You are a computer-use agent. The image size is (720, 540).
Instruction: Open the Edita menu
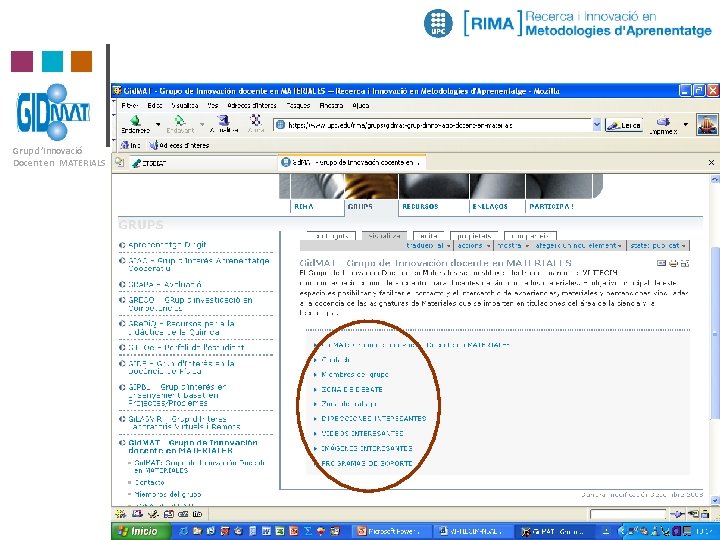coord(155,105)
